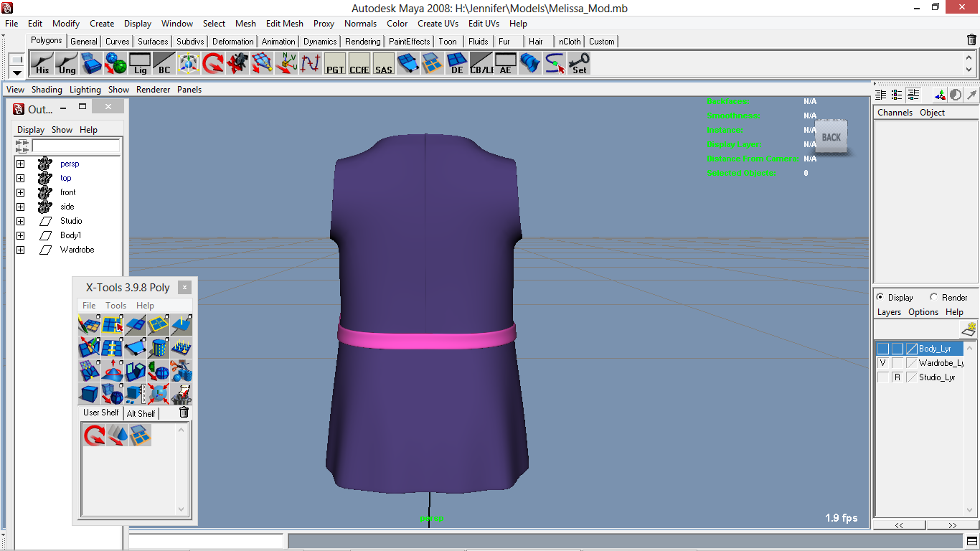Screen dimensions: 980x551
Task: Click the NVU axis shelf icon
Action: pyautogui.click(x=286, y=64)
